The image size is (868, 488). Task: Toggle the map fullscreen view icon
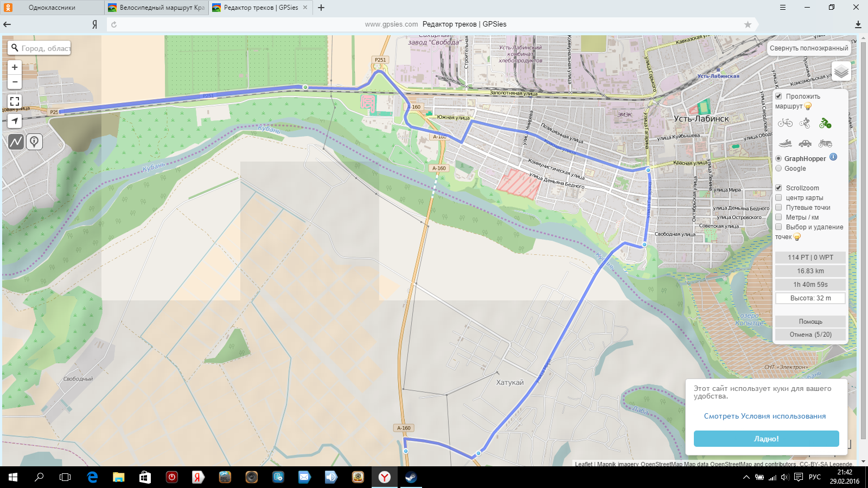click(15, 101)
